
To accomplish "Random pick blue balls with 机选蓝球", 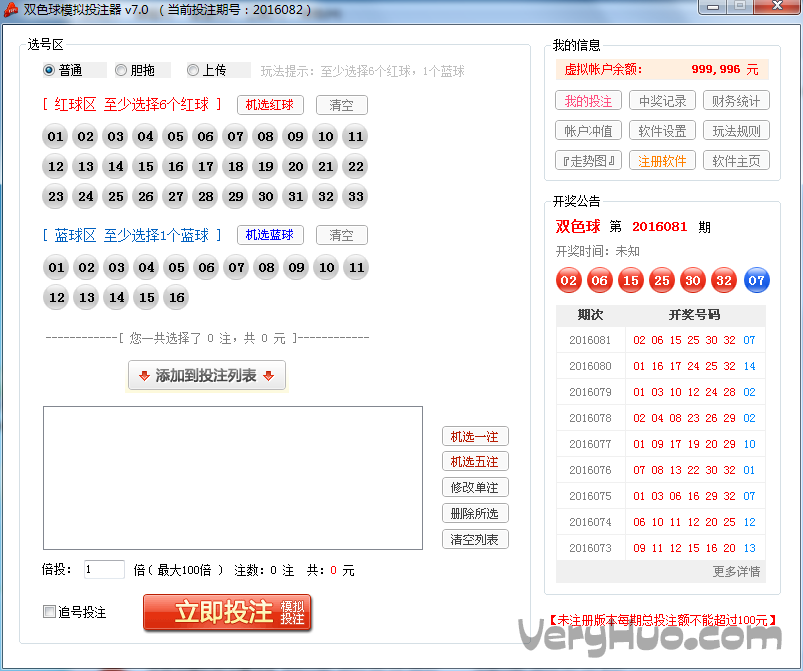I will [270, 235].
